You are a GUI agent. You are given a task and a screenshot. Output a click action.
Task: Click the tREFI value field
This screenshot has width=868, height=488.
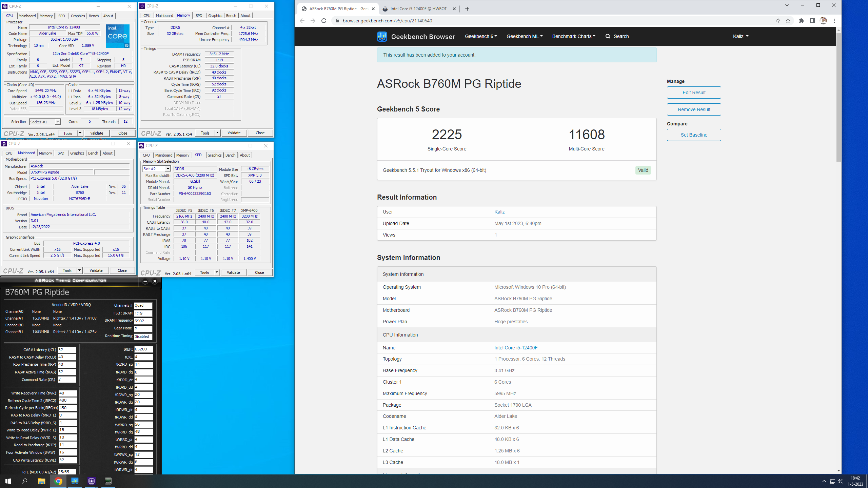[x=143, y=349]
